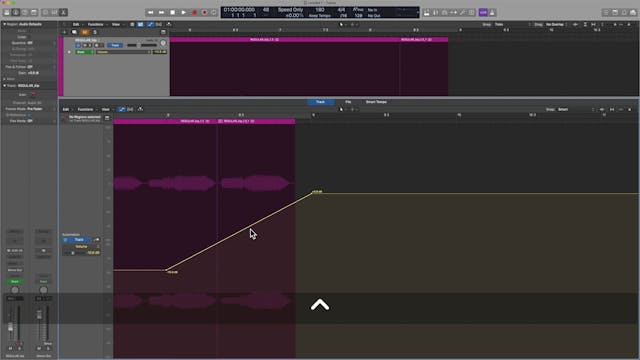Image resolution: width=640 pixels, height=360 pixels.
Task: Open List Editors icon at top right
Action: [606, 13]
